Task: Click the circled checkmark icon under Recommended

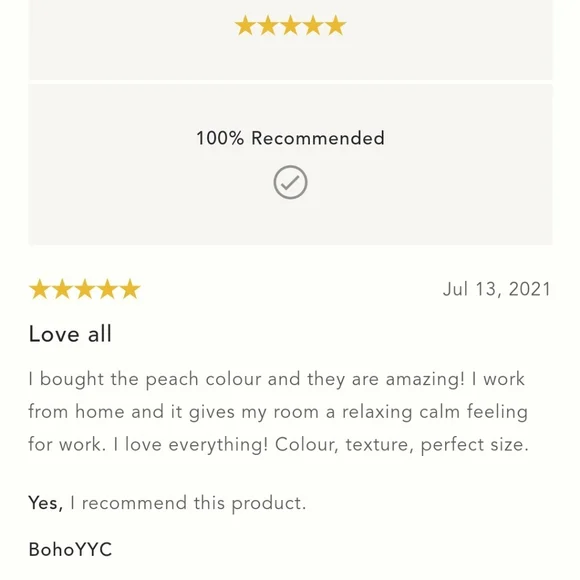Action: (x=290, y=182)
